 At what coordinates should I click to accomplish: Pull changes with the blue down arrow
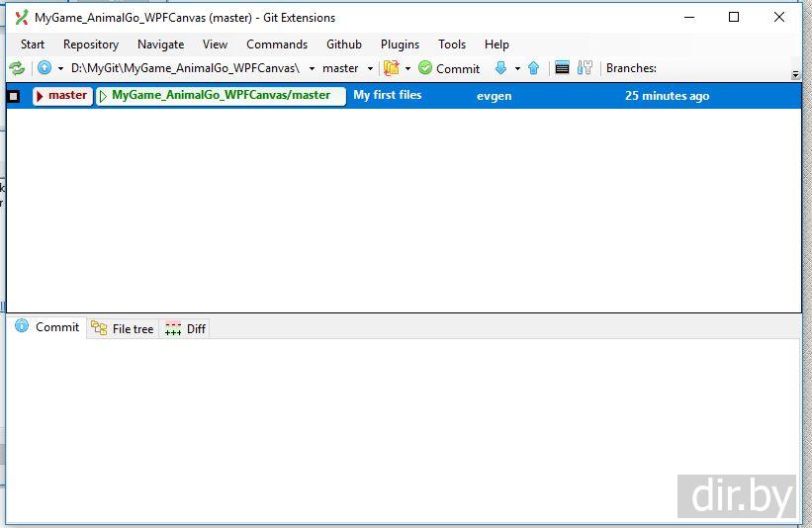pos(500,68)
